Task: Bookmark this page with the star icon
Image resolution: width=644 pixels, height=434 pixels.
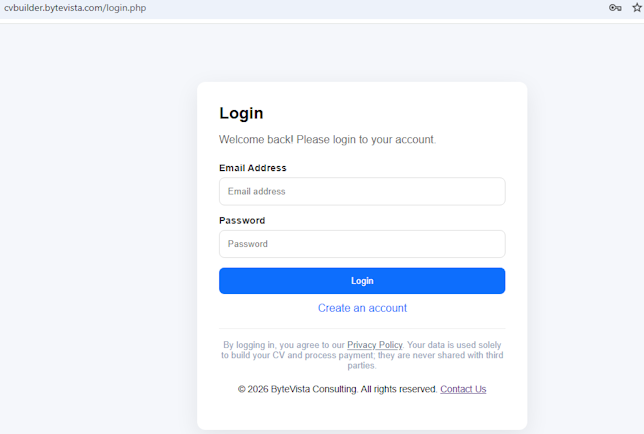Action: pyautogui.click(x=637, y=8)
